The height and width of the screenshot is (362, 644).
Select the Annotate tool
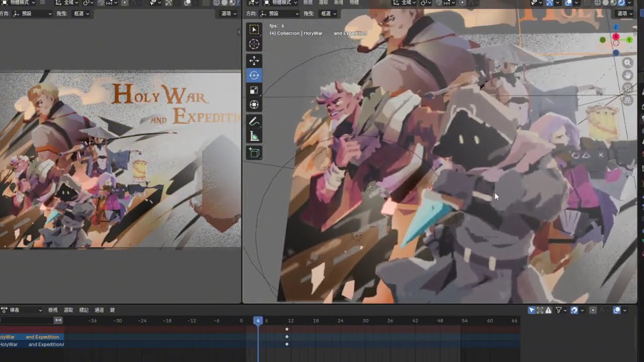click(254, 121)
